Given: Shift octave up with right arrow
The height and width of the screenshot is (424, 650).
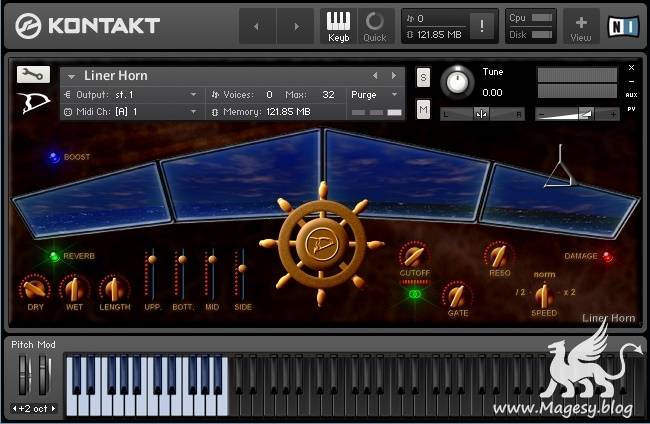Looking at the screenshot, I should [x=53, y=409].
